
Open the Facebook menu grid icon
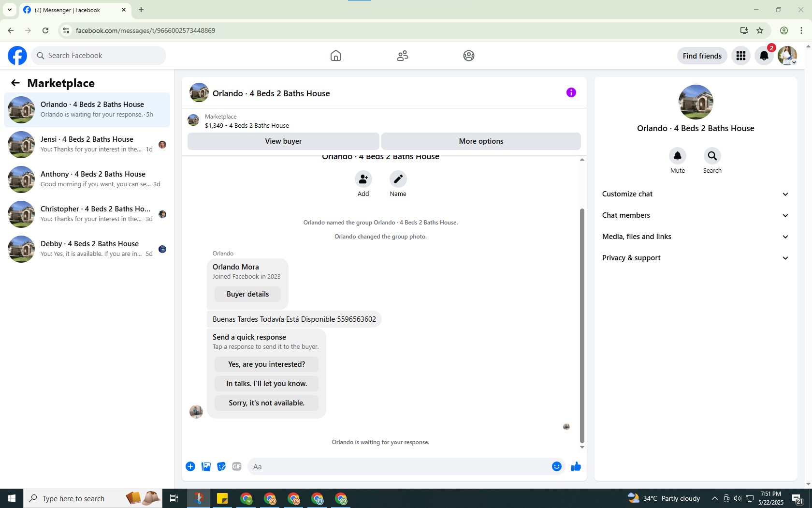coord(741,56)
